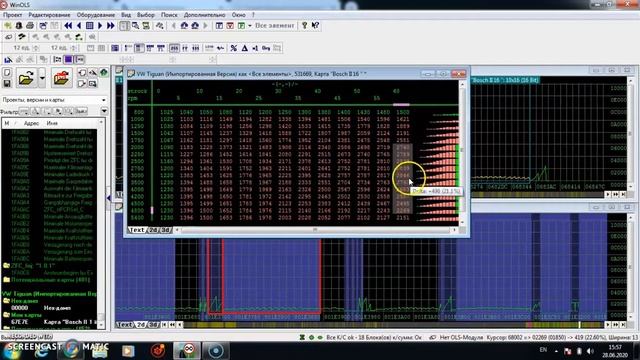This screenshot has width=640, height=360.
Task: Click the T window icon left of red one
Action: point(219,26)
